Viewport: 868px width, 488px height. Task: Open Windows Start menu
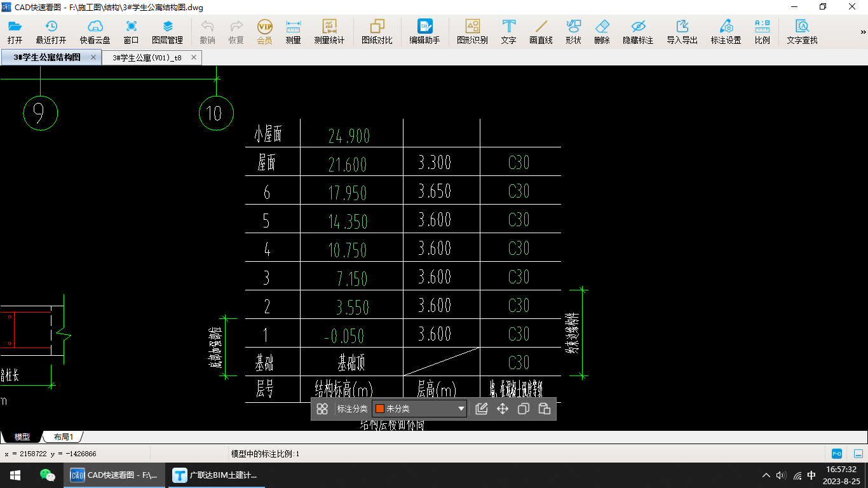click(x=15, y=475)
